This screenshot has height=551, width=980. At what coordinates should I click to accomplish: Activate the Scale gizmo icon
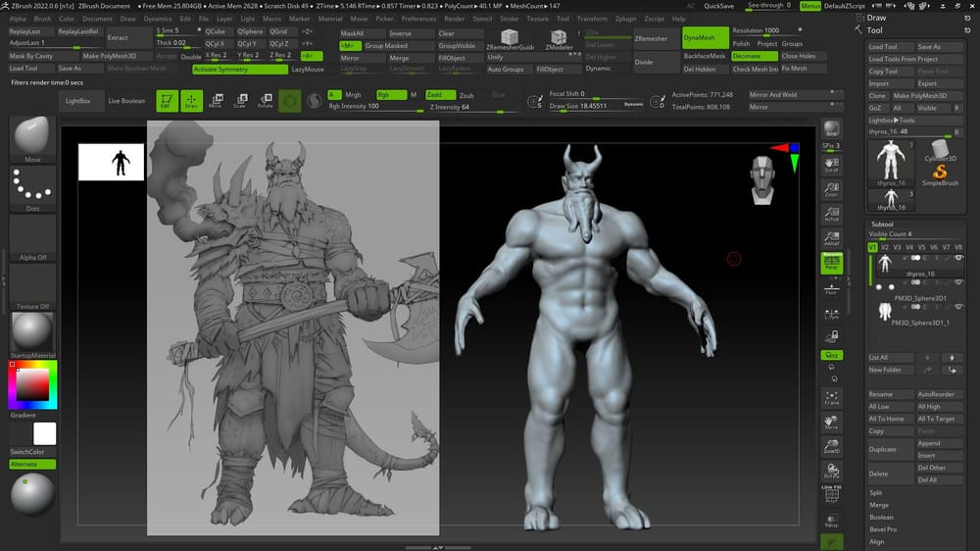241,101
